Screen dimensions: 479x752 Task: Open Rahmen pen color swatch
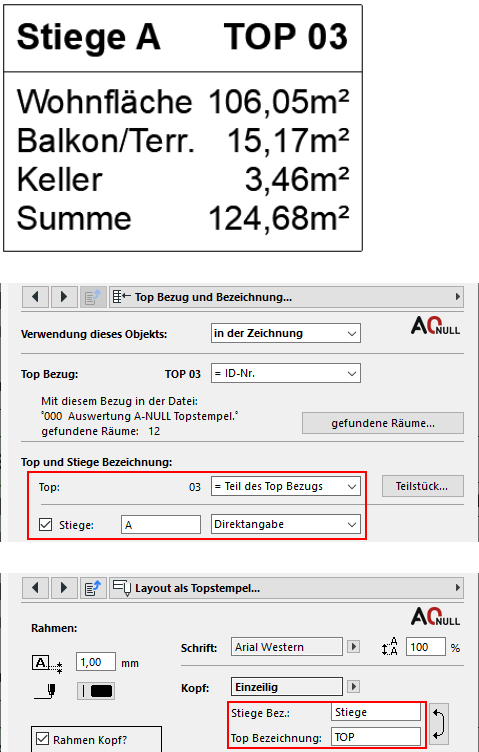pos(96,691)
